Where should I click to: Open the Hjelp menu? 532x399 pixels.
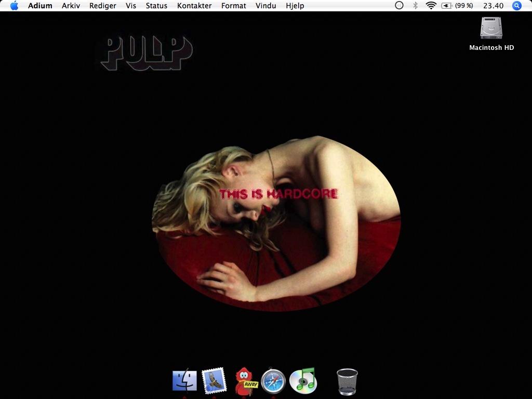coord(295,6)
